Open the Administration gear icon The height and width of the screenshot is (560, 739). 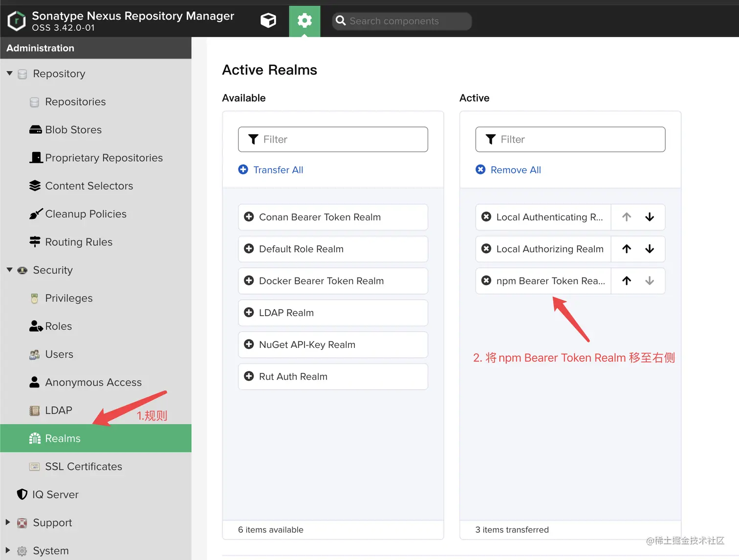pyautogui.click(x=304, y=21)
